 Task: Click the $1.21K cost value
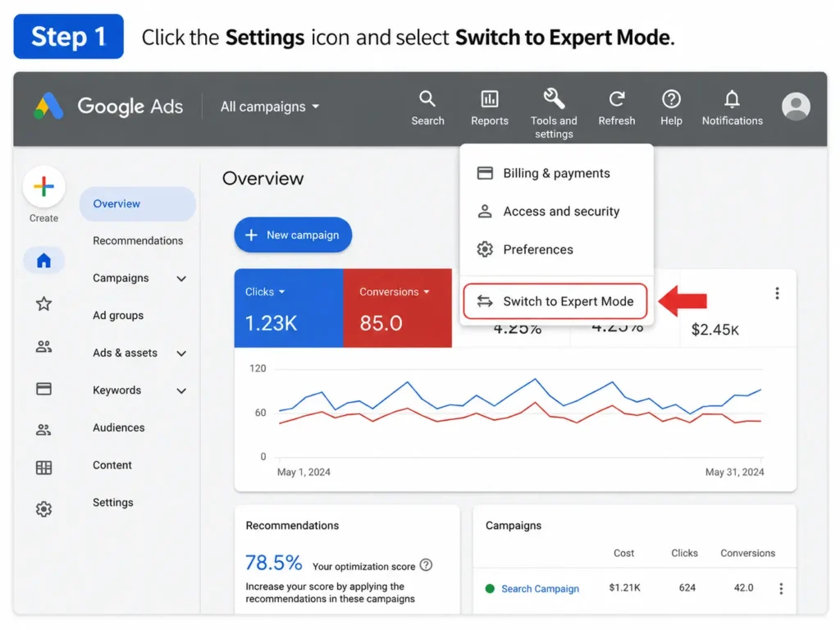click(624, 587)
